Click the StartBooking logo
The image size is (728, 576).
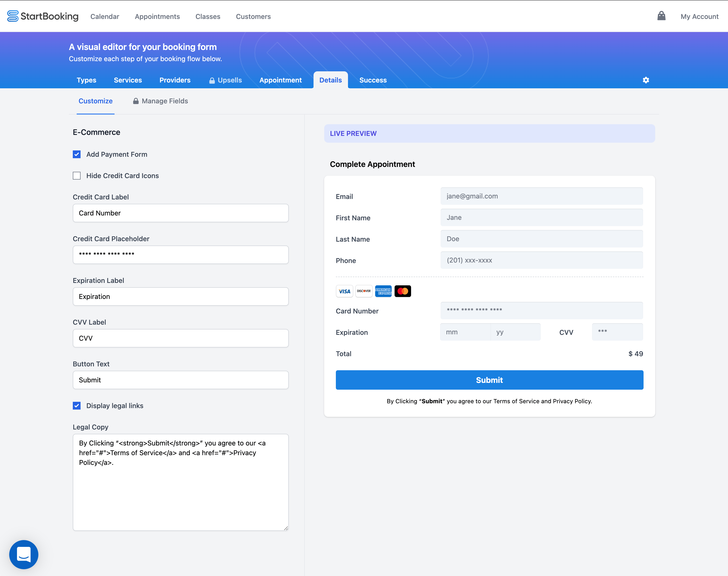(43, 16)
